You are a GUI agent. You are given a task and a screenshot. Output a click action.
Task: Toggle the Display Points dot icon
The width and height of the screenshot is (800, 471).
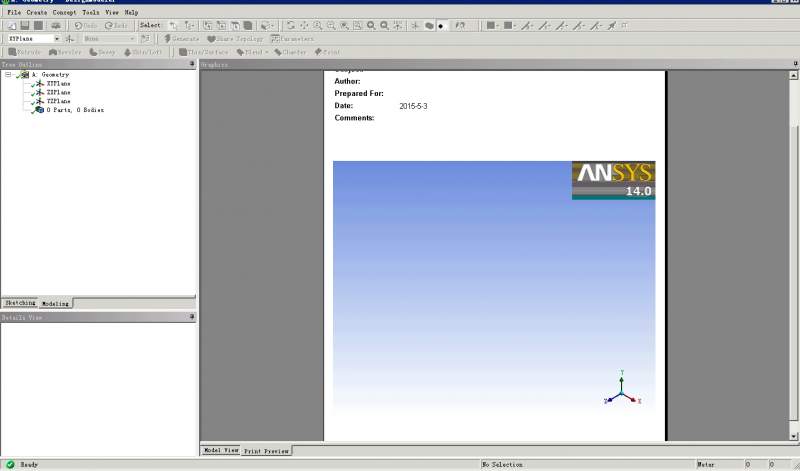442,26
